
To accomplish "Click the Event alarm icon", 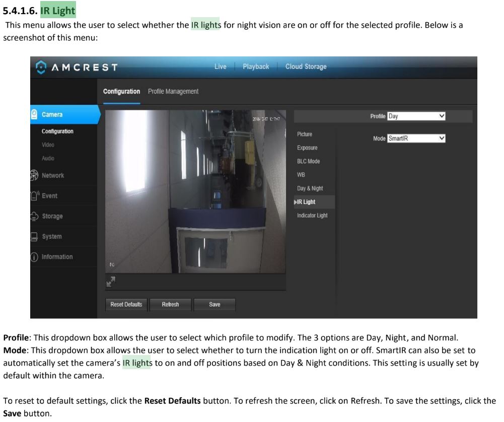I will click(x=34, y=195).
